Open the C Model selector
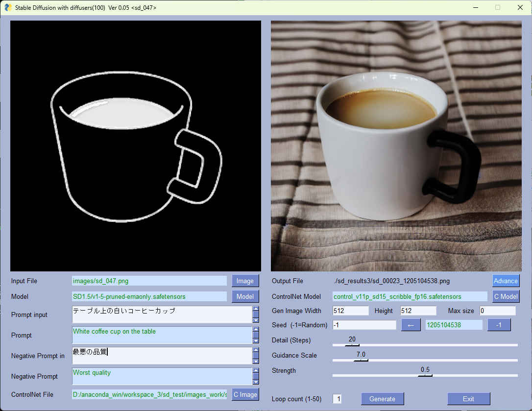Screen dimensions: 532x411 pos(506,297)
